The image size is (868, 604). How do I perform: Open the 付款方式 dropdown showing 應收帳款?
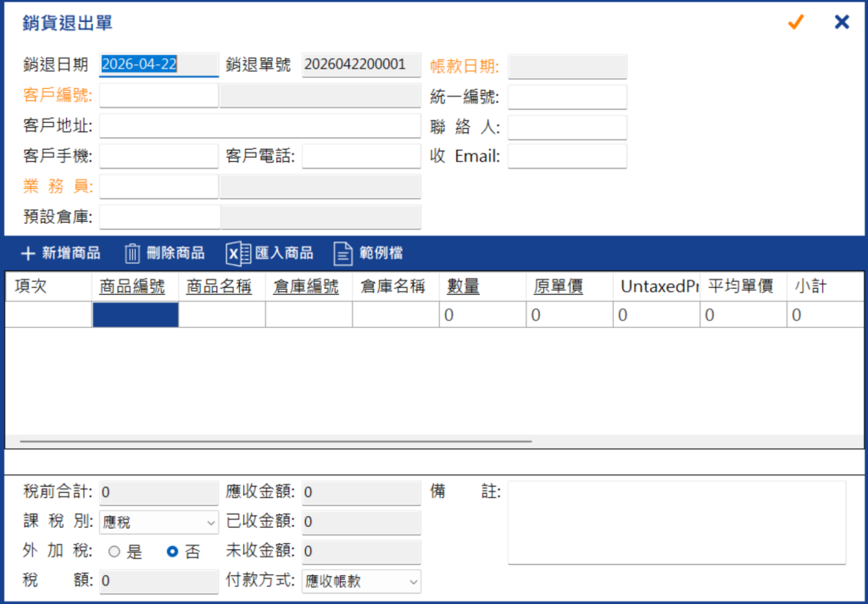point(361,581)
